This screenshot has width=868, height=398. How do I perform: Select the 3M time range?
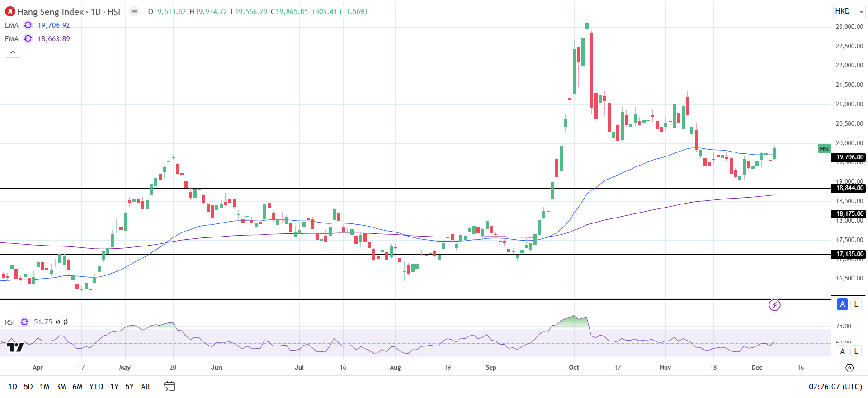61,387
